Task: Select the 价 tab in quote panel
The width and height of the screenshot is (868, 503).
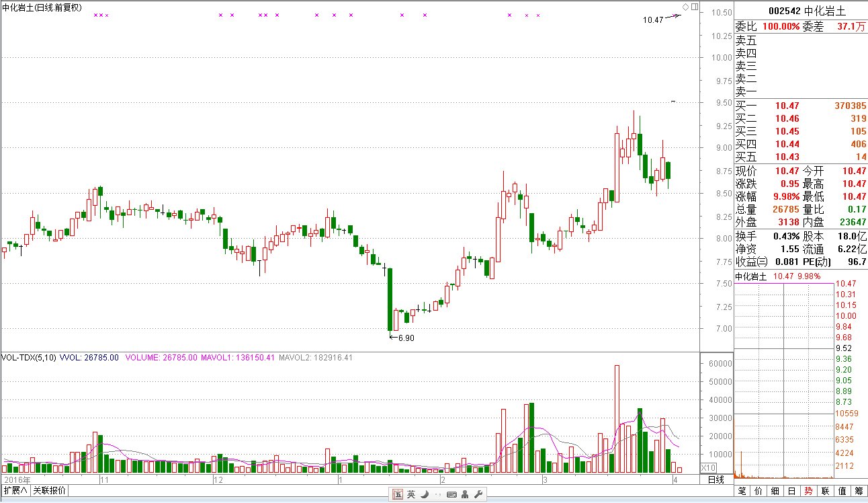Action: (x=758, y=491)
